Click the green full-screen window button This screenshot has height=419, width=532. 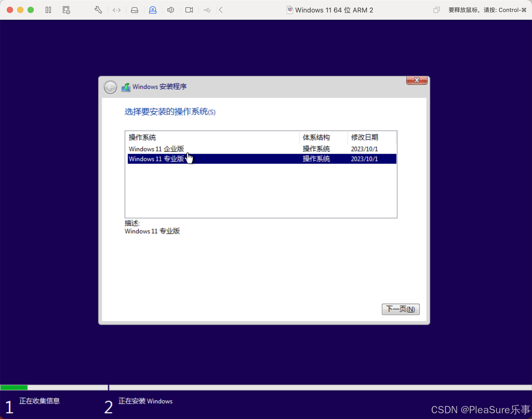point(31,10)
